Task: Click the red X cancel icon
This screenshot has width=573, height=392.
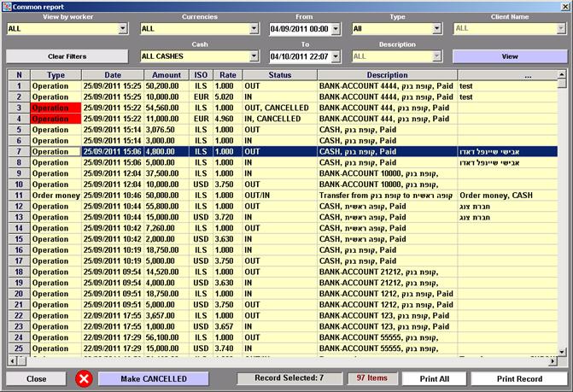Action: click(84, 378)
